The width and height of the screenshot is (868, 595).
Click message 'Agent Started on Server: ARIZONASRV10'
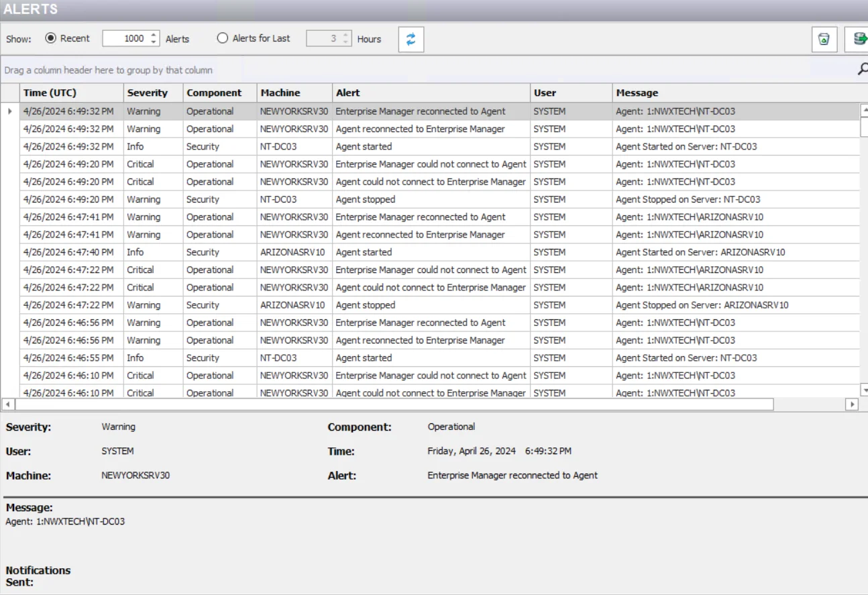tap(700, 252)
